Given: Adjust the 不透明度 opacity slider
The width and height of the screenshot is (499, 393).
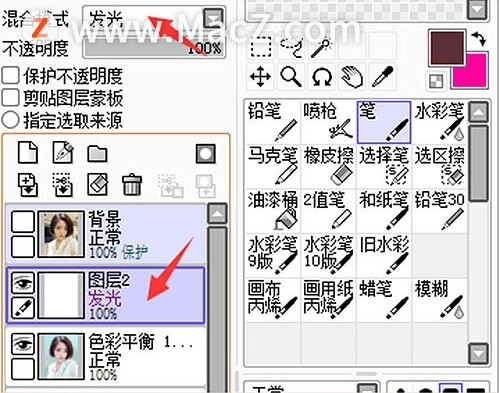Looking at the screenshot, I should click(x=154, y=47).
